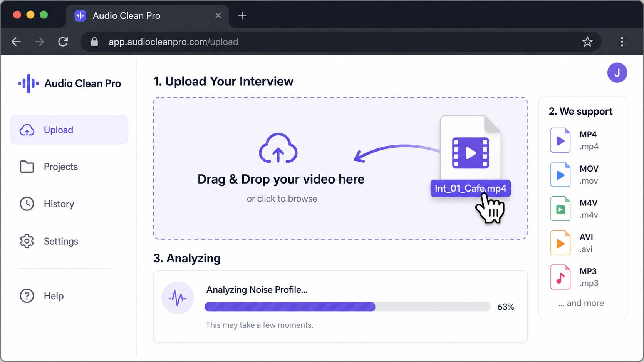This screenshot has width=644, height=362.
Task: Click the .avi extension text
Action: tap(586, 249)
